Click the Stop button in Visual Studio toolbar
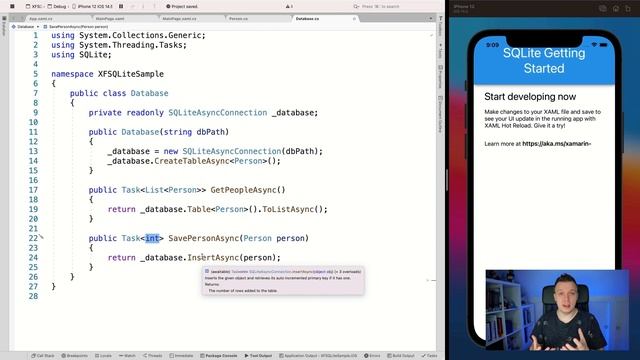Viewport: 640px width, 360px height. pos(12,6)
